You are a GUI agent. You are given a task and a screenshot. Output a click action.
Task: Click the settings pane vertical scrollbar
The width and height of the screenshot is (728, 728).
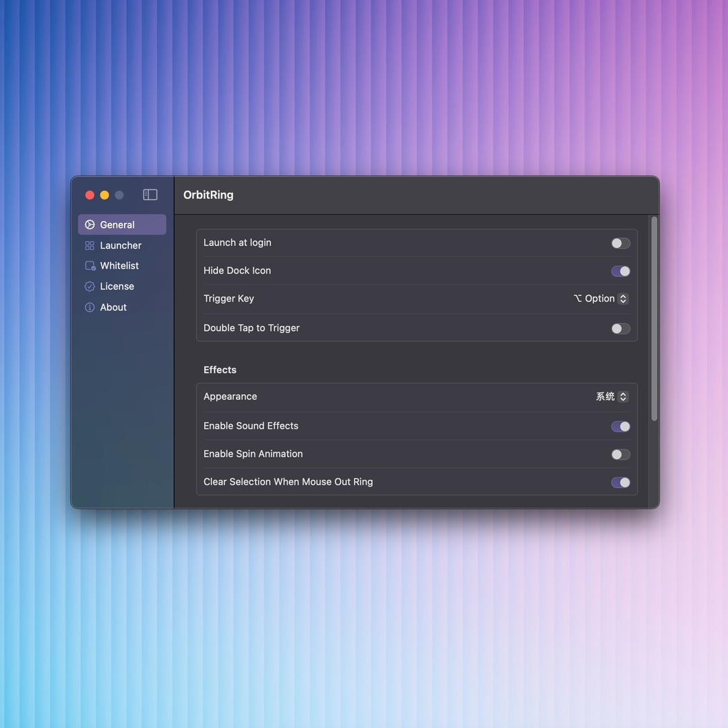(654, 319)
